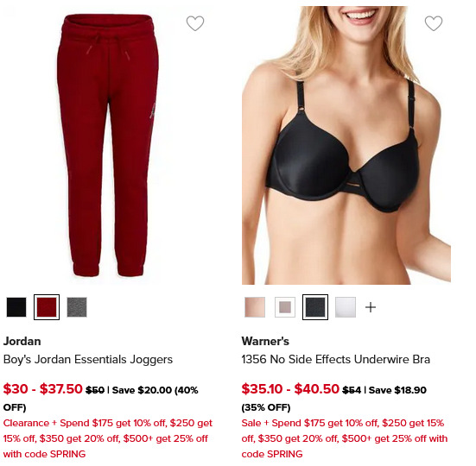Select the black joggers color swatch
This screenshot has width=476, height=466.
(16, 307)
